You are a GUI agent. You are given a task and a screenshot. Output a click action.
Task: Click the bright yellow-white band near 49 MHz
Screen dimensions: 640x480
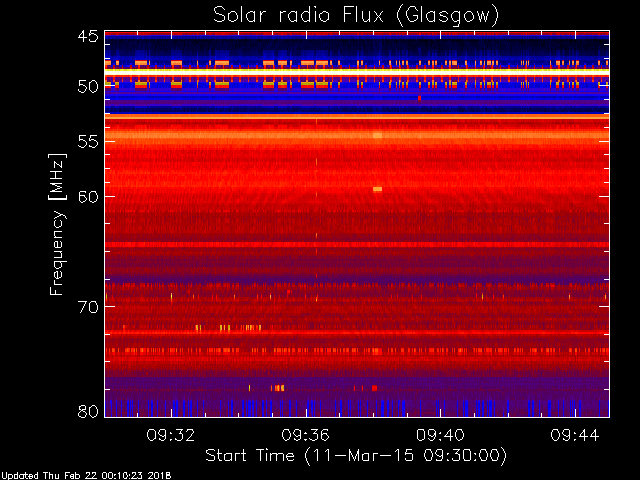[357, 71]
